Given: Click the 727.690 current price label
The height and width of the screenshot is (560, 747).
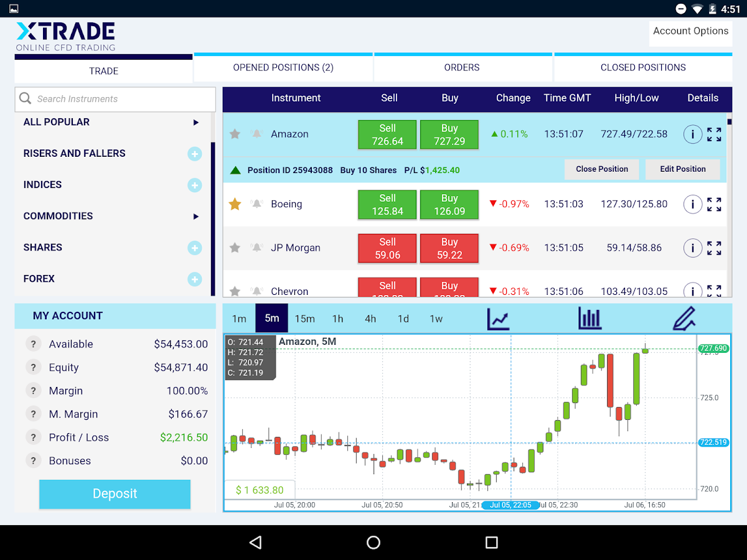Looking at the screenshot, I should tap(713, 348).
